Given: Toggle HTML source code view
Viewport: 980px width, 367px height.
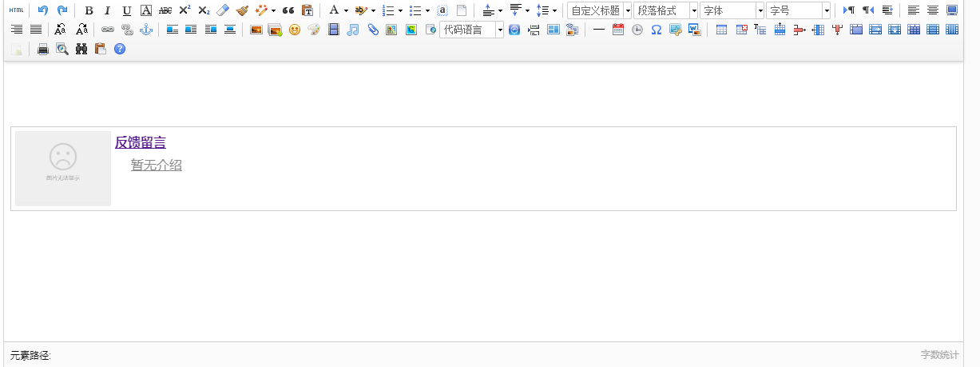Looking at the screenshot, I should tap(16, 10).
